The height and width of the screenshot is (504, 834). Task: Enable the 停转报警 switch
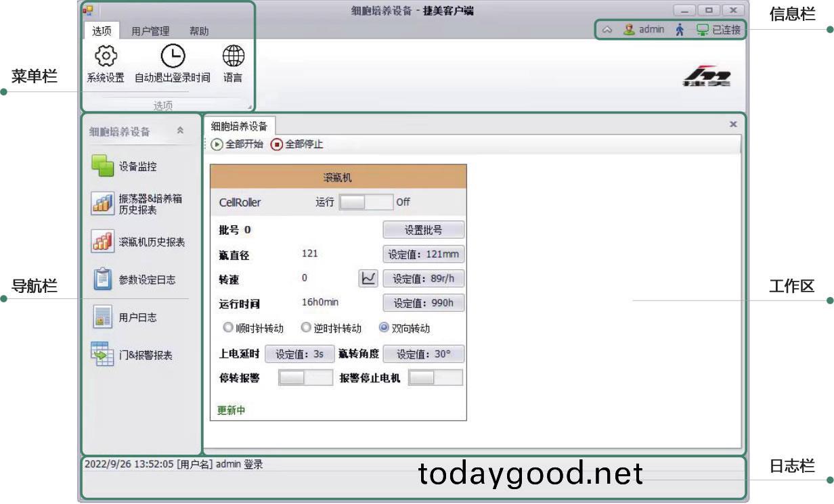[305, 378]
